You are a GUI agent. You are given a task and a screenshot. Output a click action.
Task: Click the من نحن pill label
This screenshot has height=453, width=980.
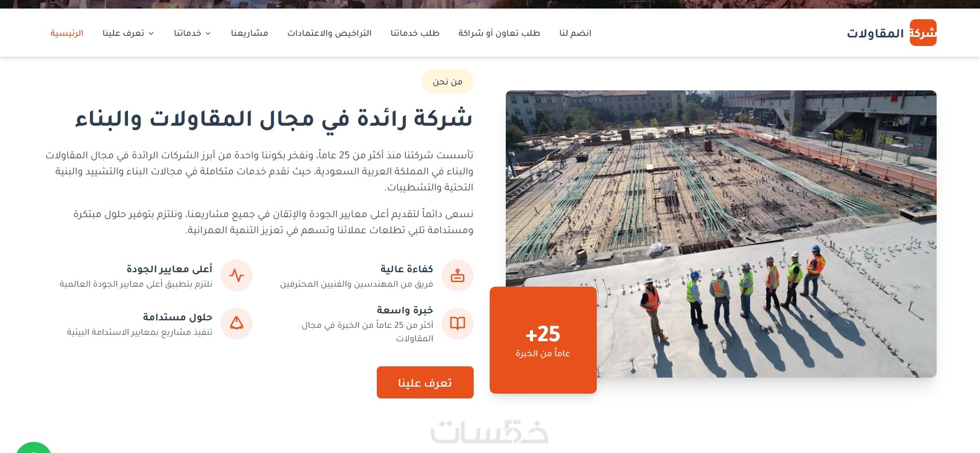pyautogui.click(x=447, y=81)
